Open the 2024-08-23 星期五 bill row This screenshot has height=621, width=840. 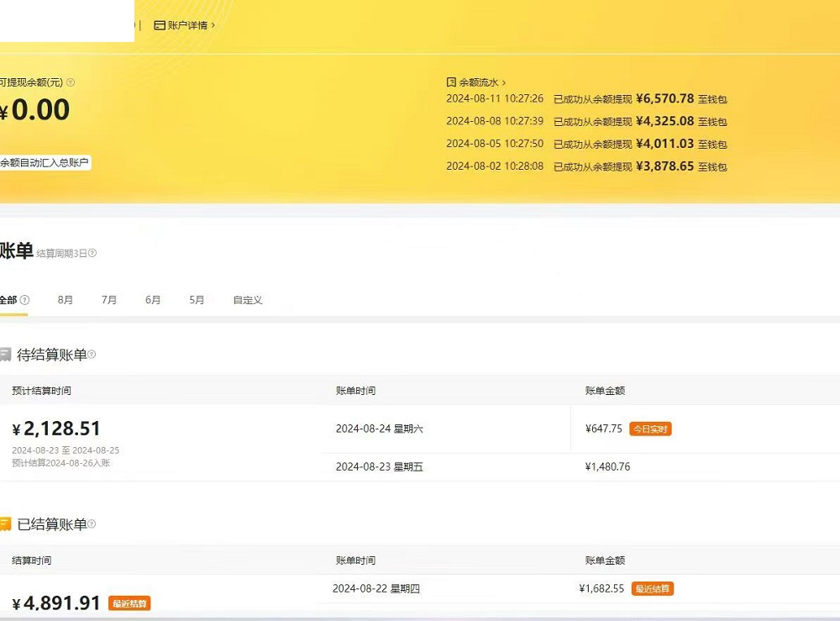click(x=380, y=467)
